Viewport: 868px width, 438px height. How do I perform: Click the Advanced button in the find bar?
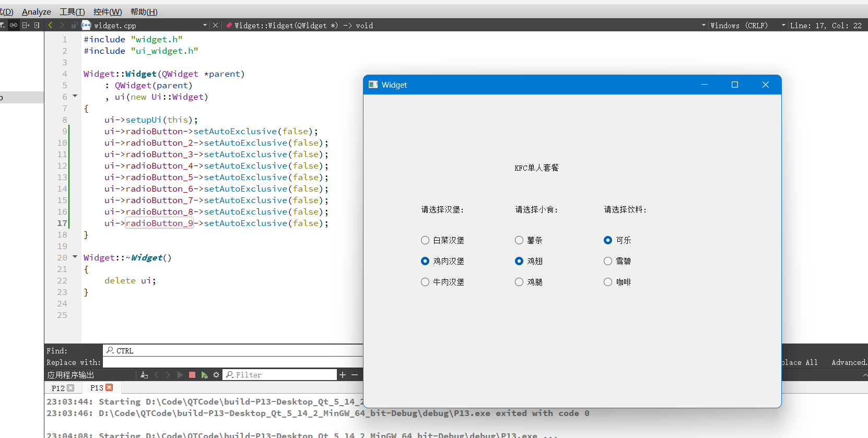849,362
